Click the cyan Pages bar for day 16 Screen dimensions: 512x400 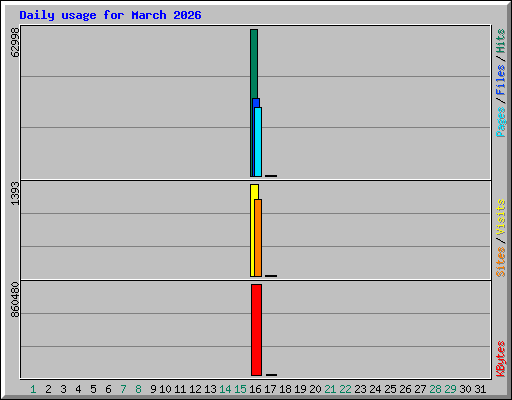pyautogui.click(x=258, y=142)
